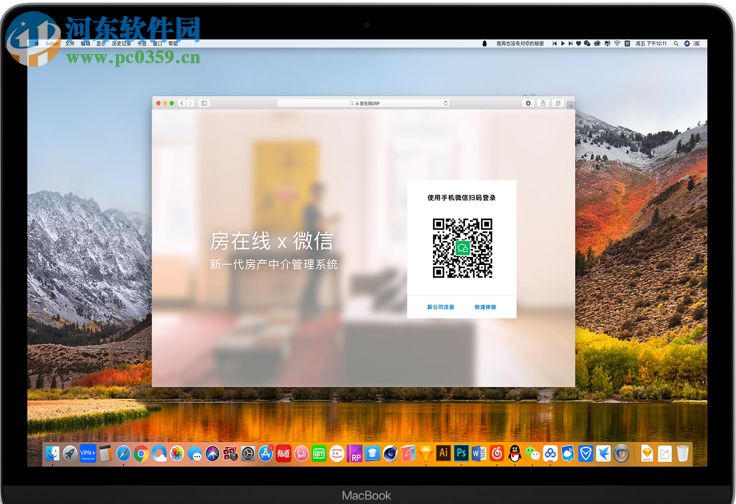Launch Google Chrome from the Dock
Viewport: 736px width, 504px height.
(141, 454)
